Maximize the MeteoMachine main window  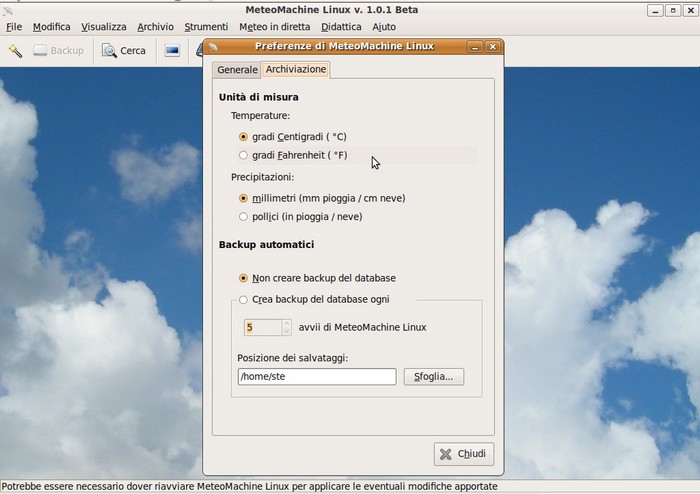pos(673,10)
